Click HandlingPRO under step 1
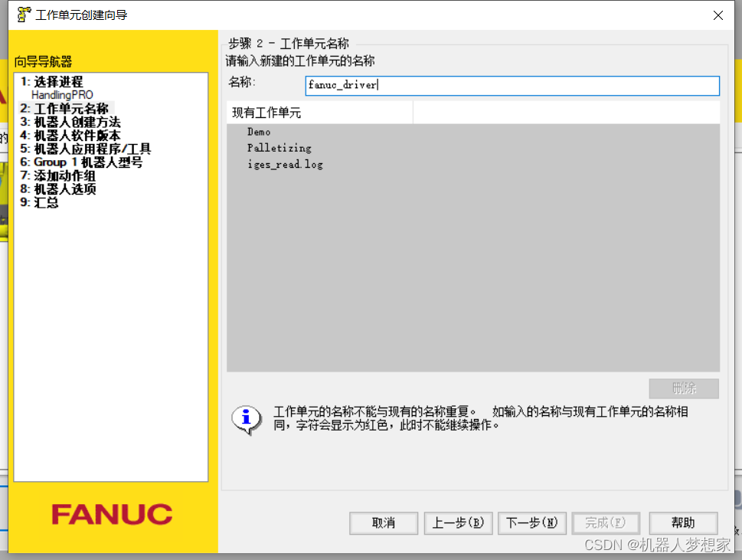This screenshot has height=560, width=742. tap(62, 95)
